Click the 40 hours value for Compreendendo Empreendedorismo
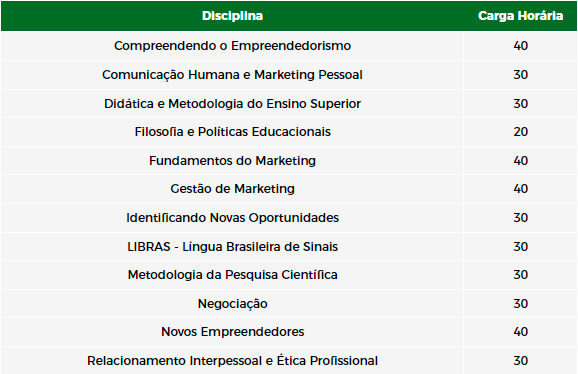The height and width of the screenshot is (374, 578). [520, 46]
